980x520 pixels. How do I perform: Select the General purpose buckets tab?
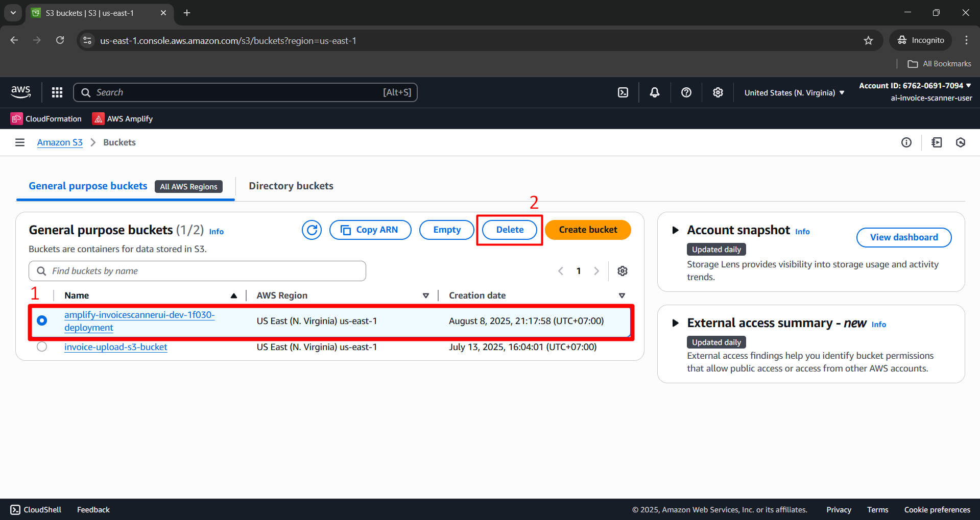tap(88, 186)
